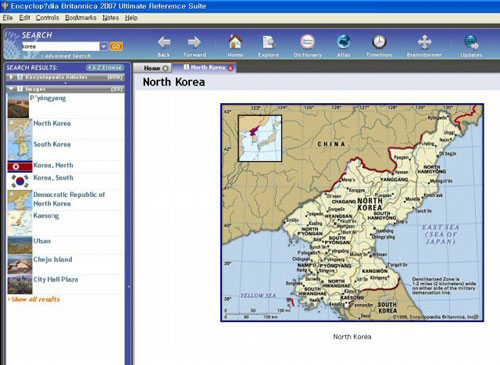
Task: Check for Updates icon
Action: pos(471,42)
